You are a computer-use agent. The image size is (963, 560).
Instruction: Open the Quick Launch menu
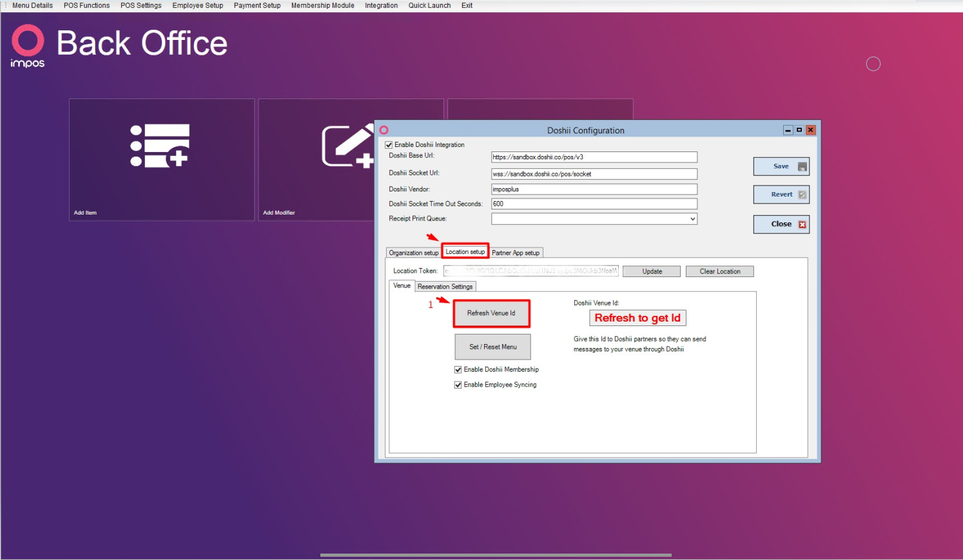pyautogui.click(x=430, y=5)
